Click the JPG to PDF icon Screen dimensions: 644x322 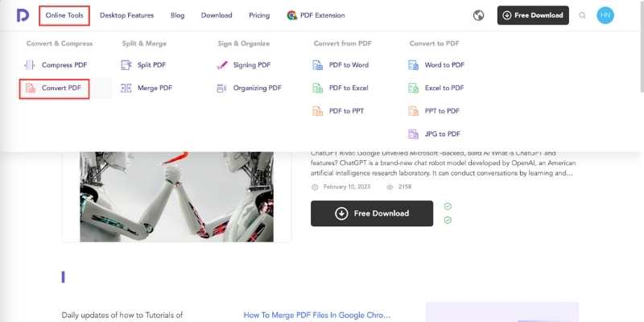pos(413,134)
